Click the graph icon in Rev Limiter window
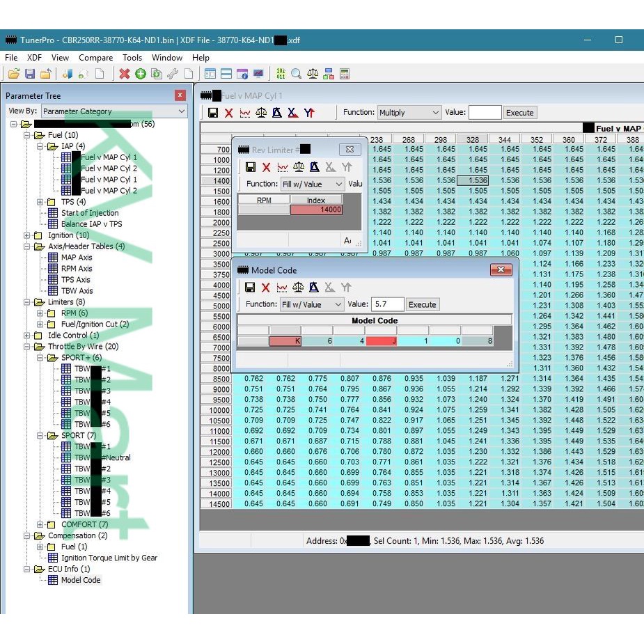 pos(283,167)
